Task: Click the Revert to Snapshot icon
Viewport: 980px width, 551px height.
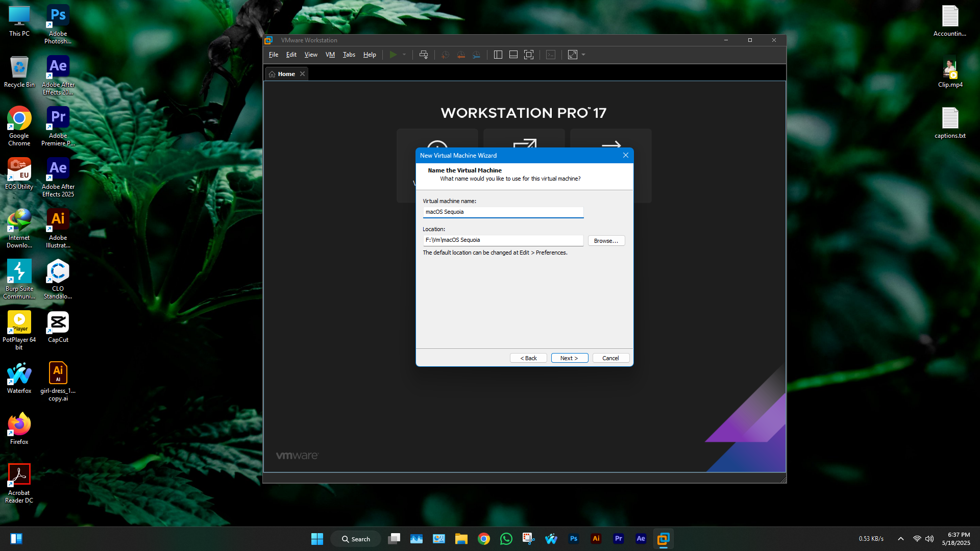Action: 461,55
